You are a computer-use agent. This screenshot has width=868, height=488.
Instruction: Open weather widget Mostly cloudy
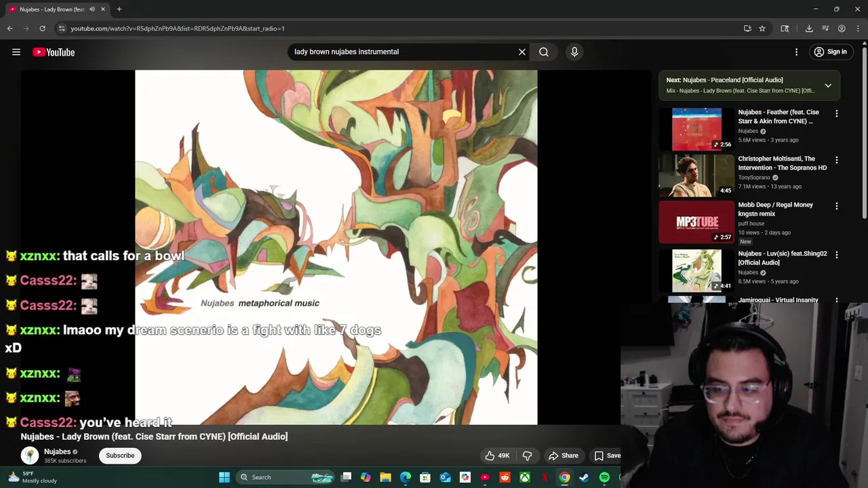(x=31, y=477)
